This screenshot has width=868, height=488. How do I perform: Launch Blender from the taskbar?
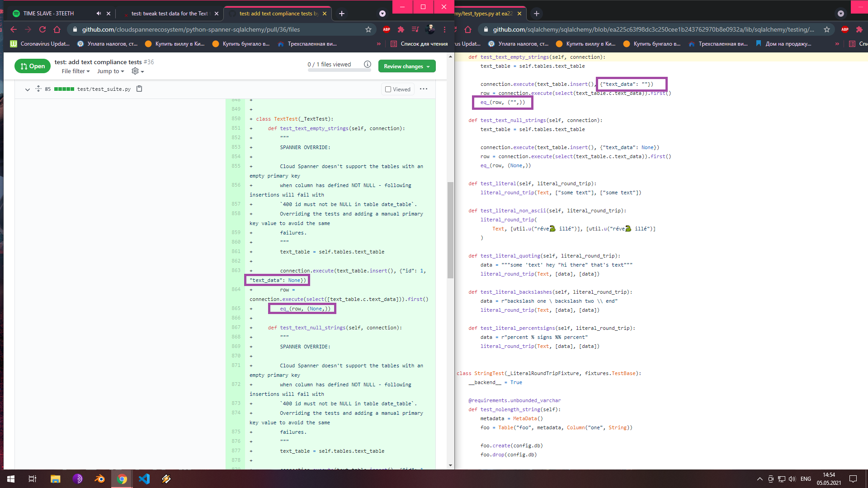[99, 479]
